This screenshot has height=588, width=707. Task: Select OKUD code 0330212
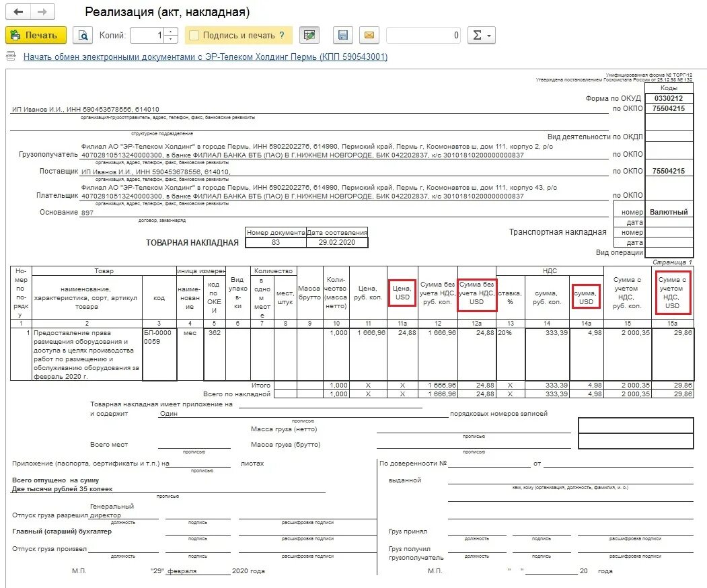point(669,98)
